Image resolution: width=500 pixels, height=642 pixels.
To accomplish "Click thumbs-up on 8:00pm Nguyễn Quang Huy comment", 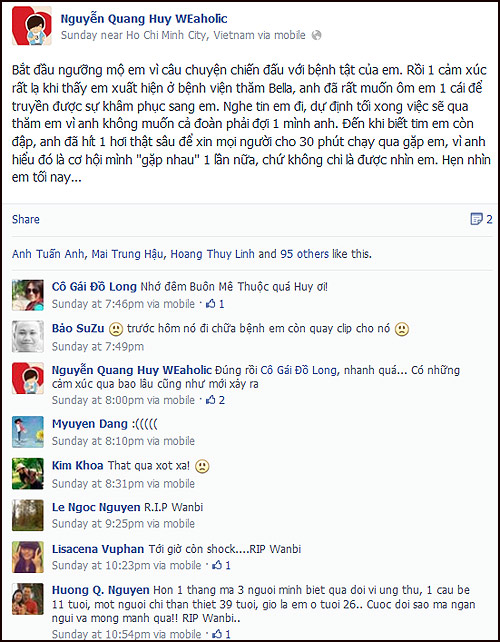I will click(210, 400).
